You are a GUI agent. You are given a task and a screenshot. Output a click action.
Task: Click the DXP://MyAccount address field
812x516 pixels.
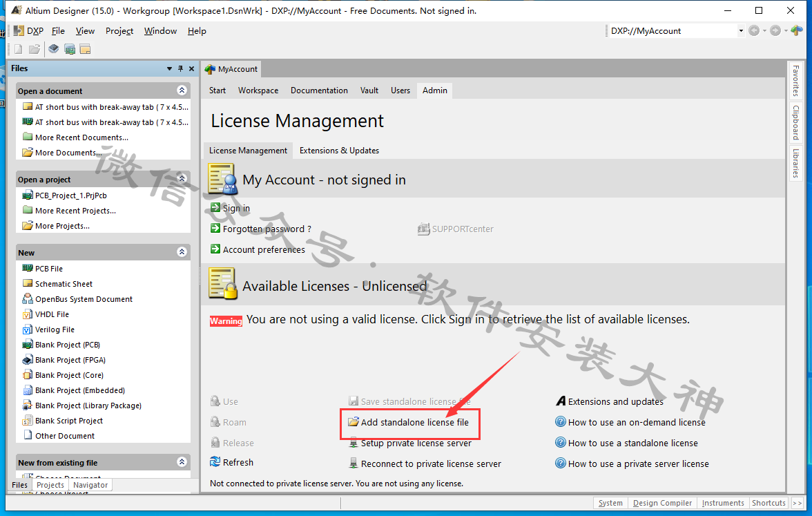pos(673,31)
